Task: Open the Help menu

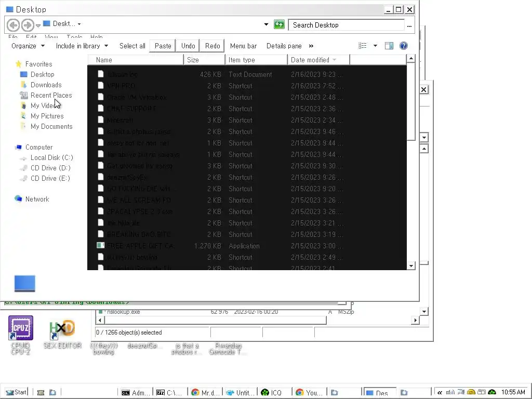Action: click(x=96, y=37)
